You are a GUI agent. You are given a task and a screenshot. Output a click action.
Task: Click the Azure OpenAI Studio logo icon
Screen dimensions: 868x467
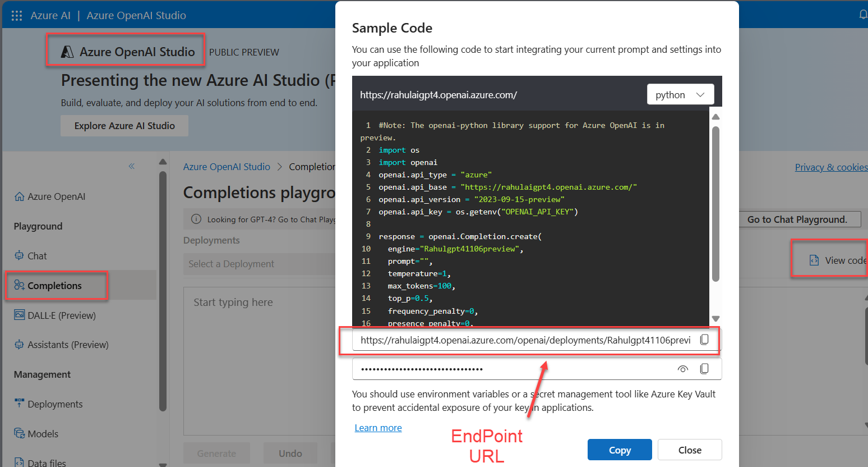click(x=67, y=52)
